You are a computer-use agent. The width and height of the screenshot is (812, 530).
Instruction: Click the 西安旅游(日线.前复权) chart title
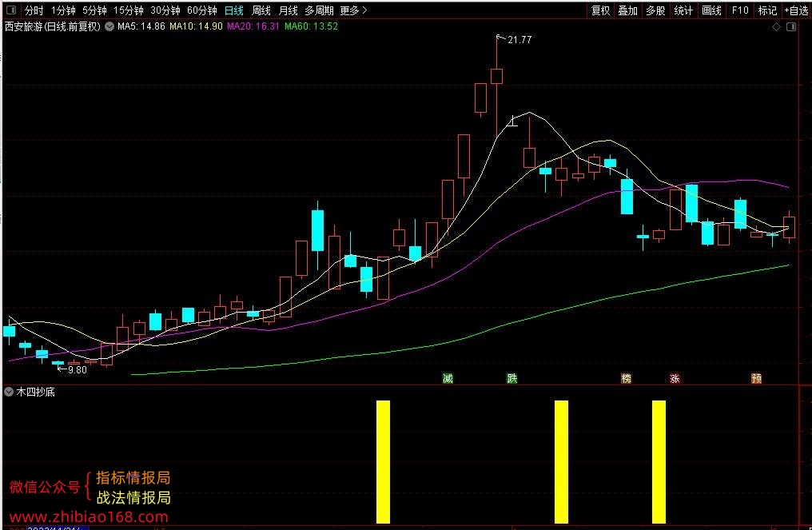pos(52,26)
